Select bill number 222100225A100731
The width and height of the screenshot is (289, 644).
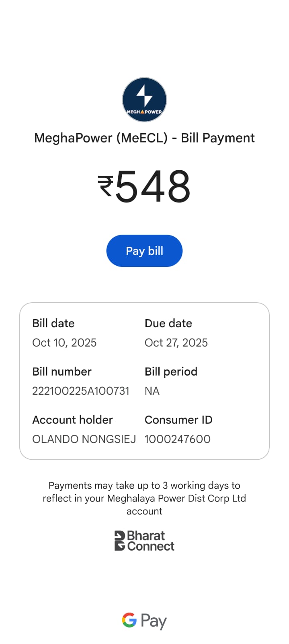[81, 391]
